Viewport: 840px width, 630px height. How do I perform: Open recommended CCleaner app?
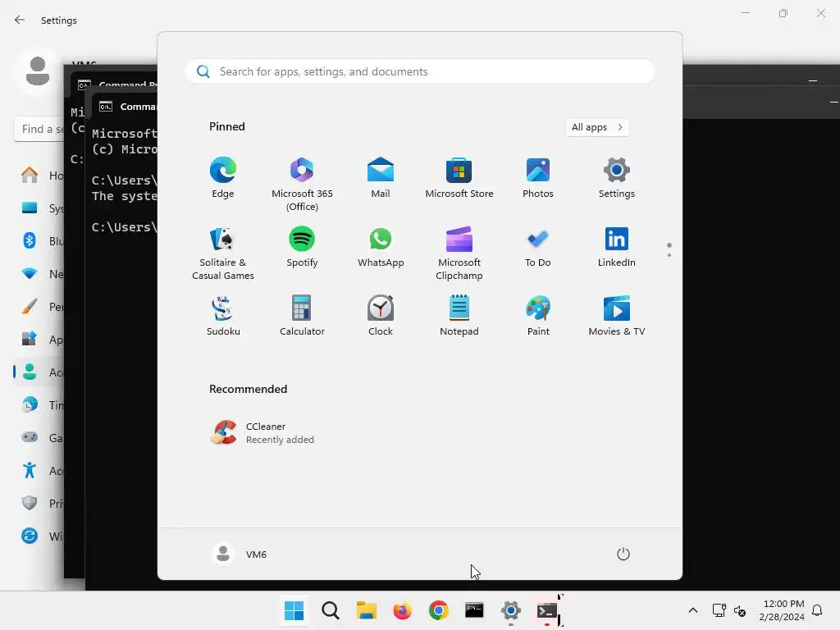pos(262,433)
